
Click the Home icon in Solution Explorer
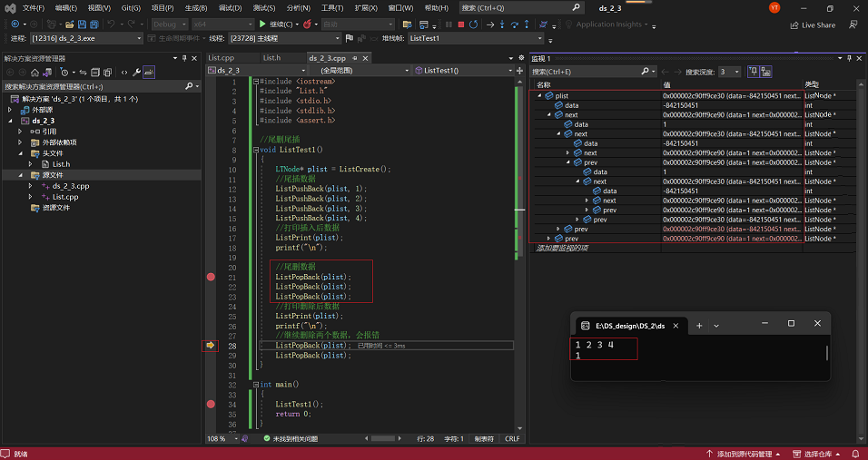click(35, 73)
